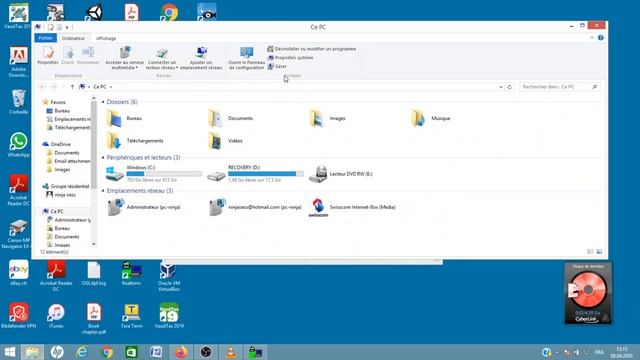Switch to details view icon in status bar
640x360 pixels.
(x=590, y=252)
